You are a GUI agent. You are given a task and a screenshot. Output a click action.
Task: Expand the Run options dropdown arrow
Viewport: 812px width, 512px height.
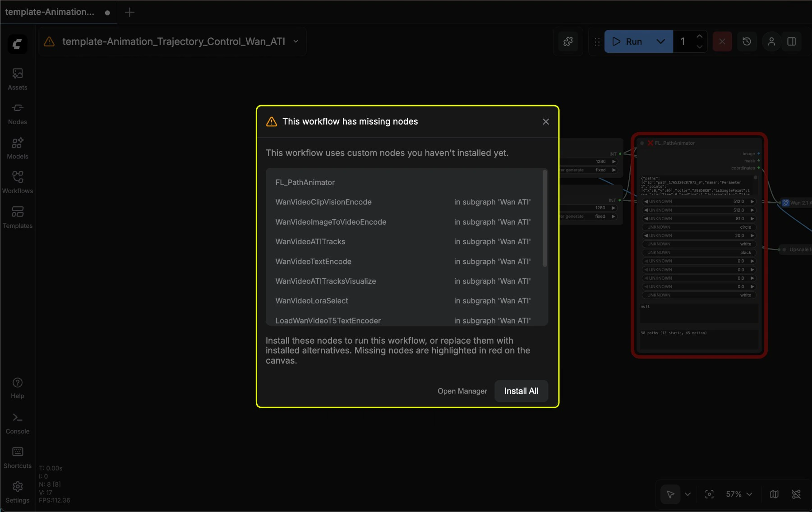click(x=661, y=42)
